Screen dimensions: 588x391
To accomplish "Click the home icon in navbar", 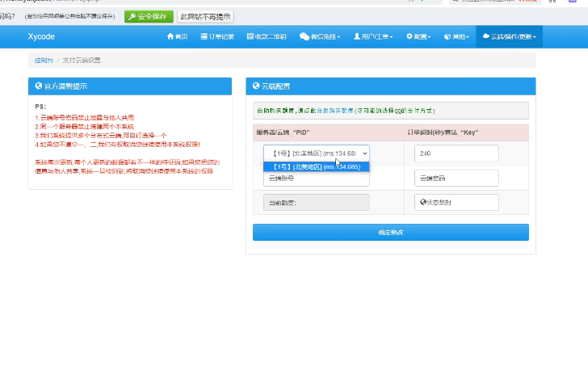I will pos(170,36).
